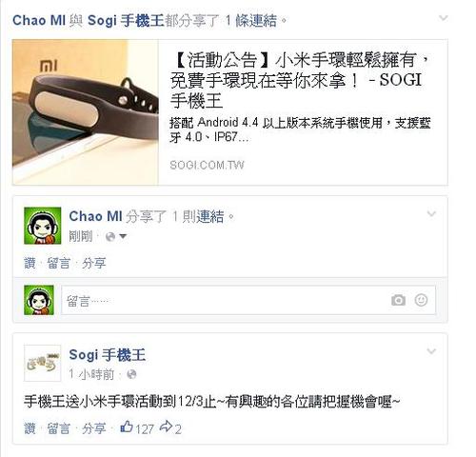Click 留言 under Chao MI's post
The width and height of the screenshot is (476, 457).
tap(59, 263)
